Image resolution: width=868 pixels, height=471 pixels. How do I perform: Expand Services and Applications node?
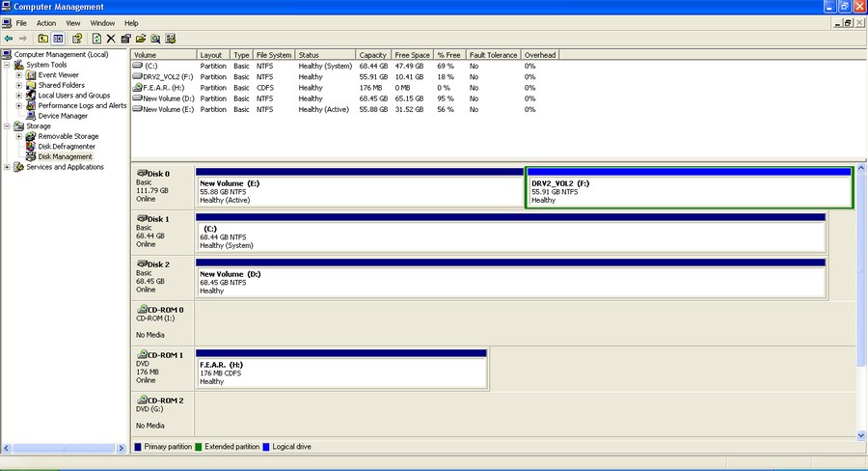8,167
